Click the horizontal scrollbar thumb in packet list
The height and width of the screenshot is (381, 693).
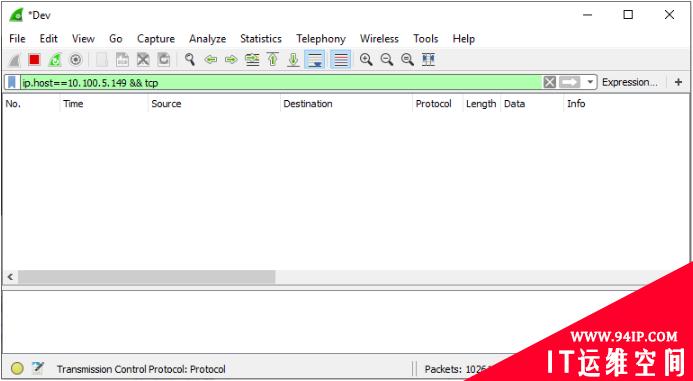tap(147, 277)
